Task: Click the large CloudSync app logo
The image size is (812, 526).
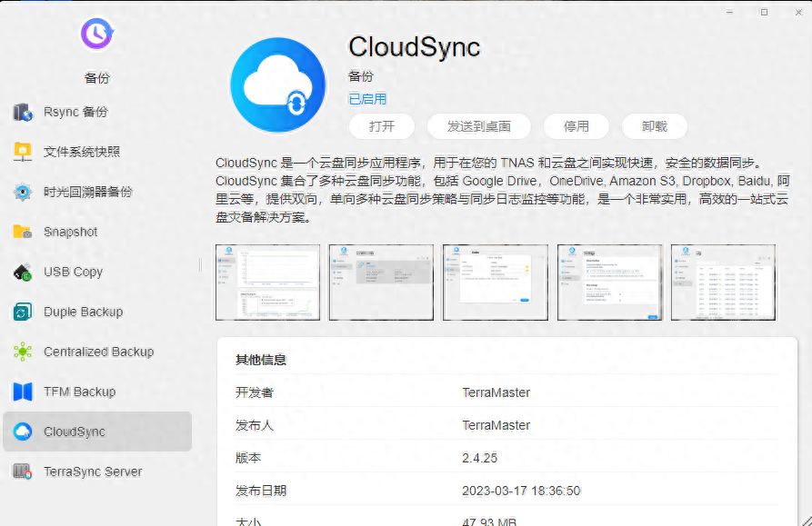Action: point(278,84)
